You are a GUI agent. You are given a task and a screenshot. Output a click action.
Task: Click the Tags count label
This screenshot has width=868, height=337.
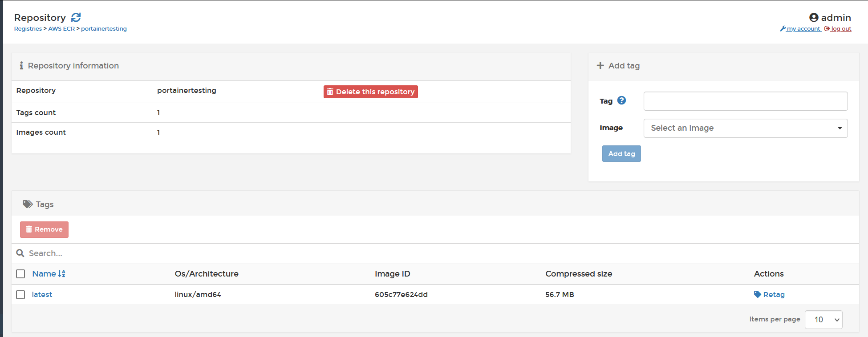36,112
